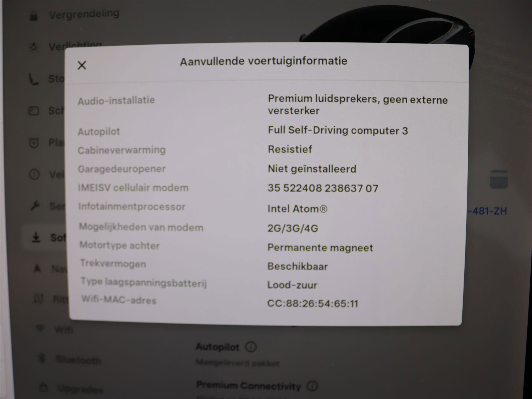The image size is (532, 399).
Task: Open the Scherm display sidebar icon
Action: 34,111
